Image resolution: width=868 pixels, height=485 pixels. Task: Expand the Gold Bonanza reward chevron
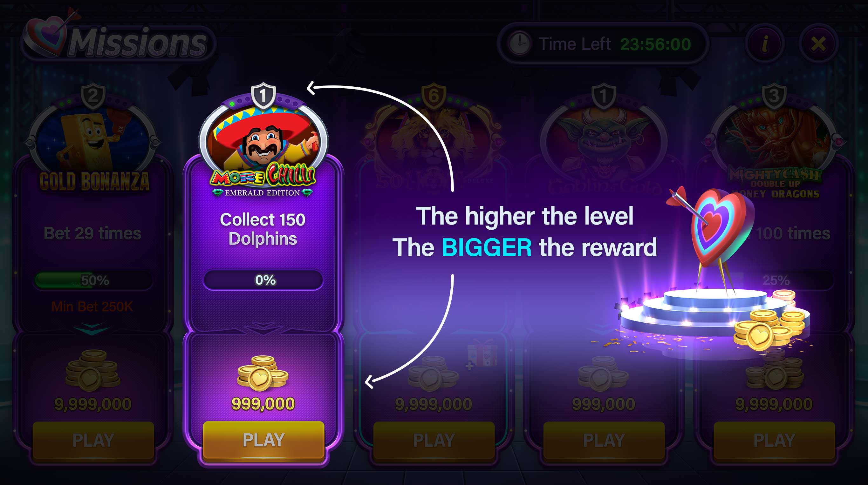pos(92,328)
